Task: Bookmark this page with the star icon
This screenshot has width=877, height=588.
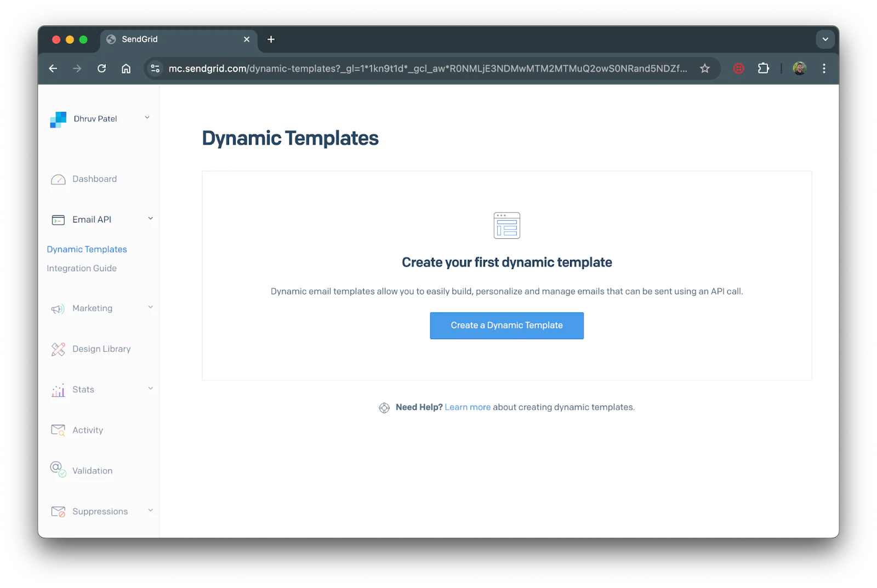Action: pyautogui.click(x=705, y=68)
